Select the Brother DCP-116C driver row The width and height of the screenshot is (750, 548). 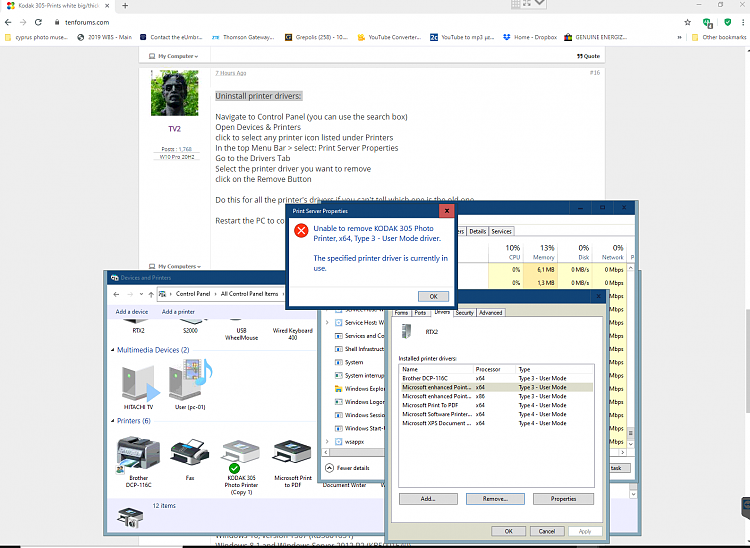click(x=496, y=378)
